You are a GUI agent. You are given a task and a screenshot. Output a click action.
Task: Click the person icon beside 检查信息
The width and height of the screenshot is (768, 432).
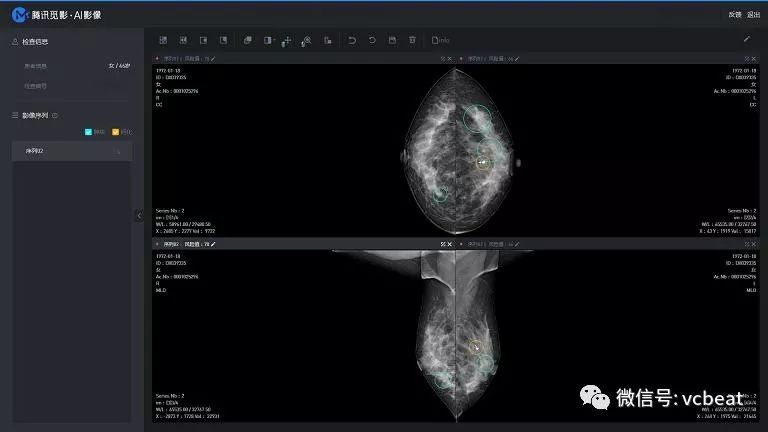15,42
